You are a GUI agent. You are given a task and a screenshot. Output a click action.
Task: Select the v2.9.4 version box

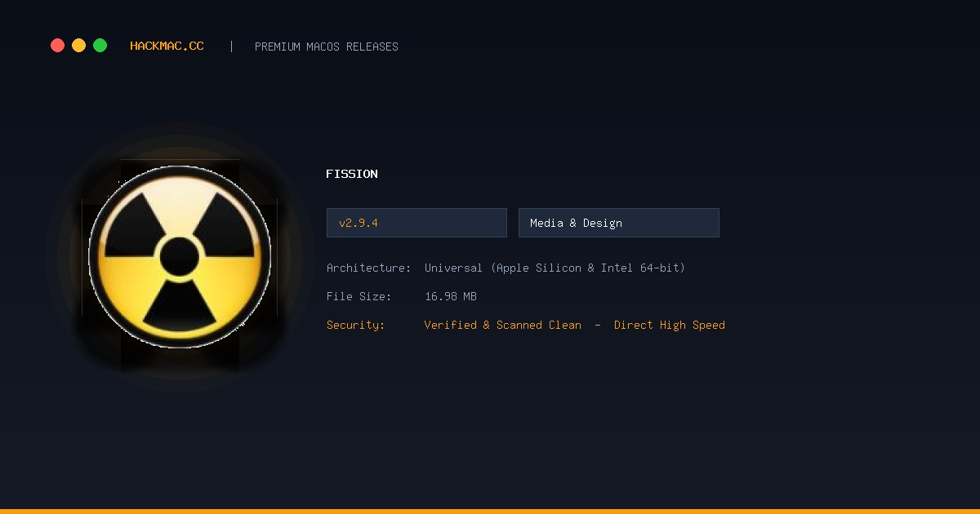click(416, 223)
